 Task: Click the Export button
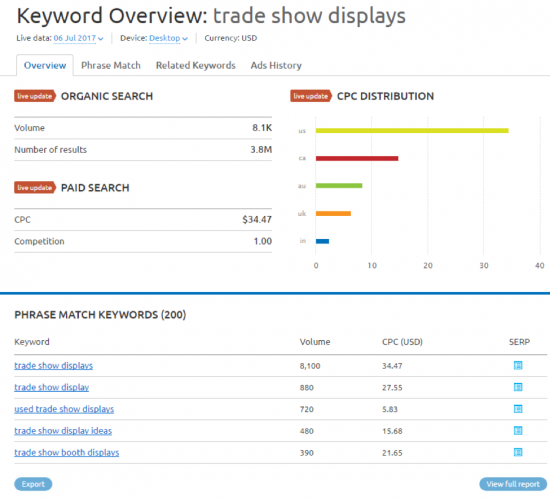[x=33, y=484]
